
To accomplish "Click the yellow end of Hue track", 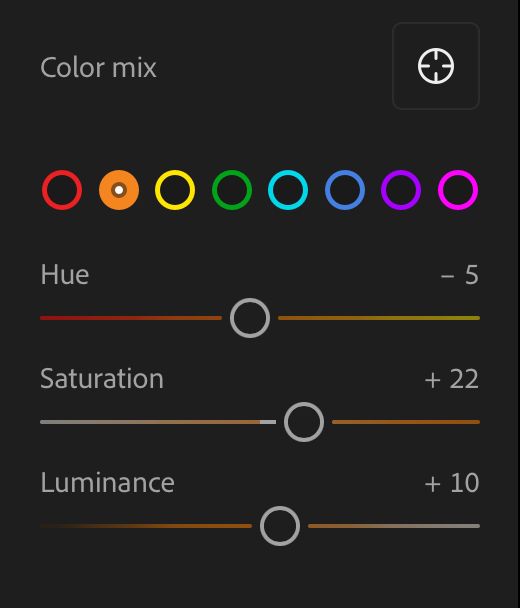I will [465, 318].
